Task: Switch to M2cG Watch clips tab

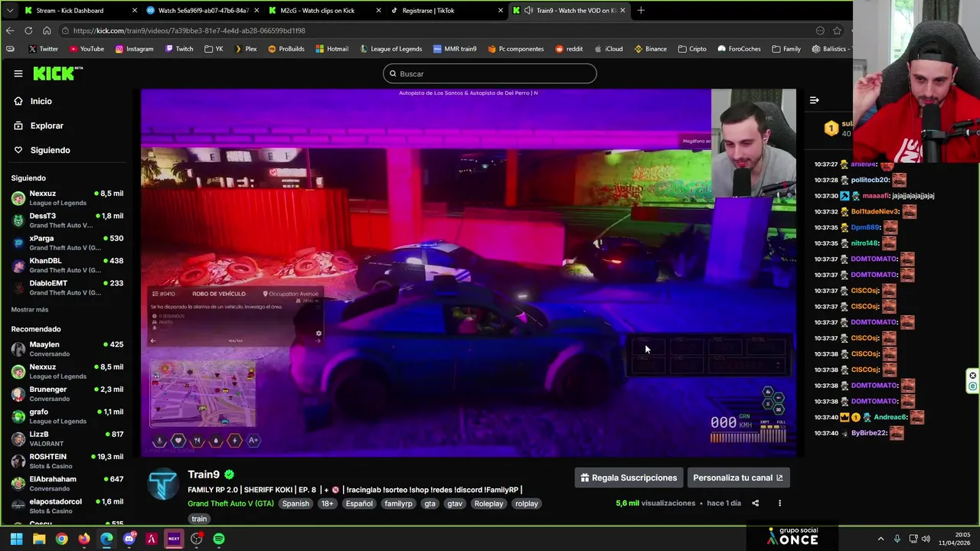Action: coord(325,11)
